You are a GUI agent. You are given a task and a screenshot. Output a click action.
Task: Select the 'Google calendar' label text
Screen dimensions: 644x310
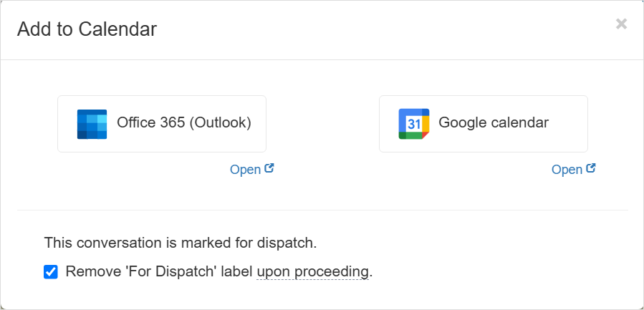494,122
